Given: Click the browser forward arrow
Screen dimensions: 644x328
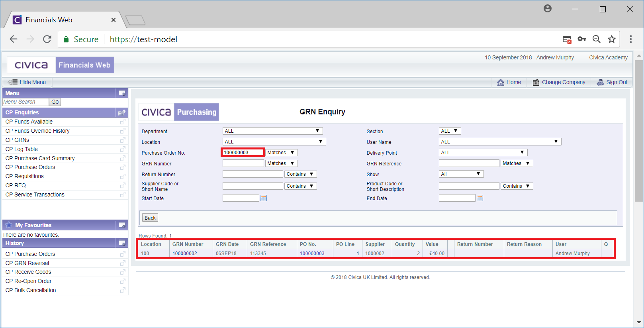Looking at the screenshot, I should [30, 39].
